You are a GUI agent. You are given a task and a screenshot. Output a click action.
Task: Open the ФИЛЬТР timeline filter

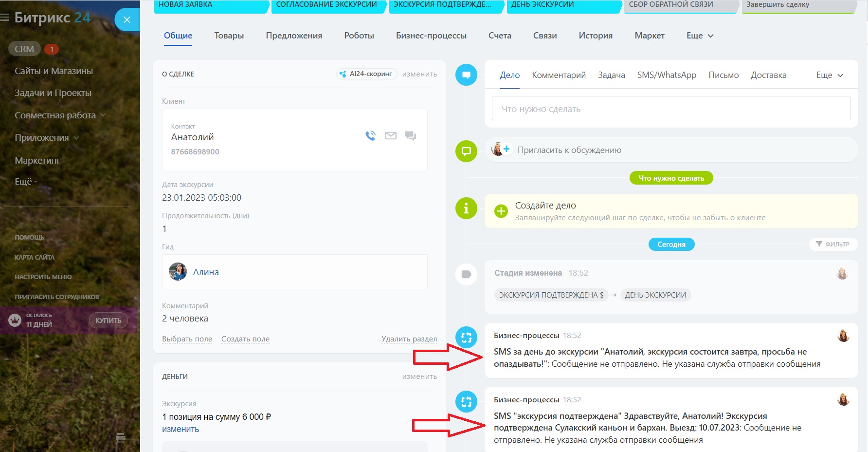(833, 244)
